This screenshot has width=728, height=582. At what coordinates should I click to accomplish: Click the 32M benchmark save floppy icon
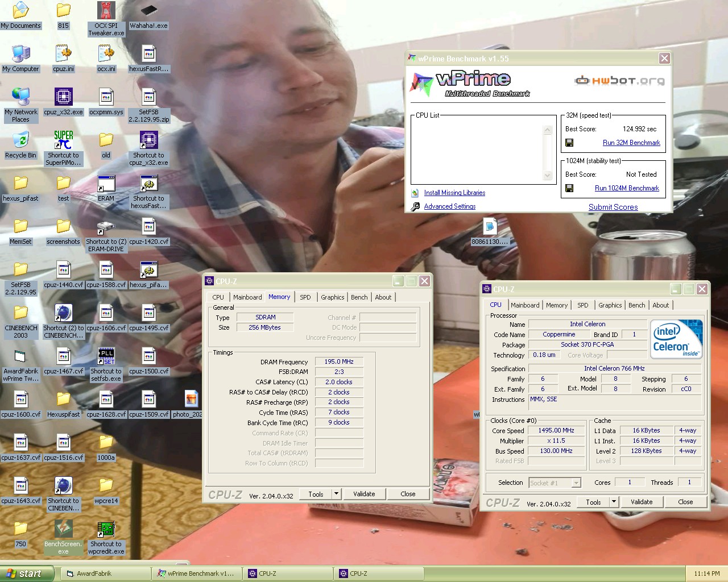[x=569, y=143]
